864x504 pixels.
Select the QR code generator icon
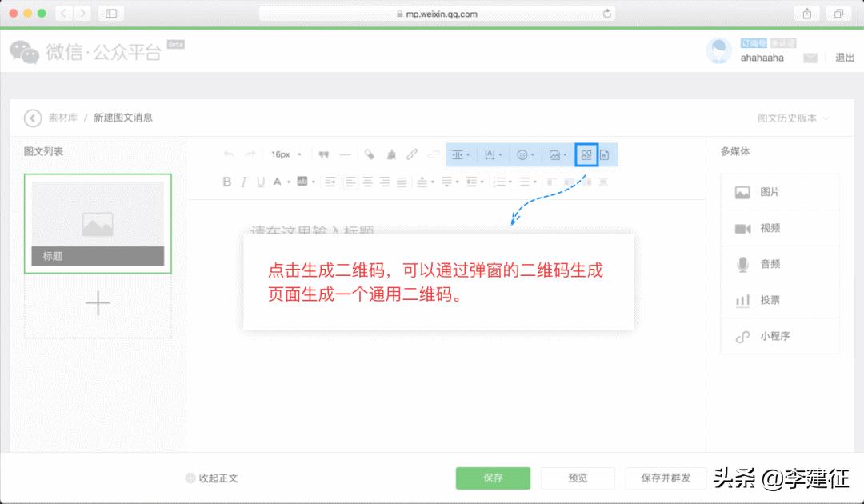coord(586,154)
